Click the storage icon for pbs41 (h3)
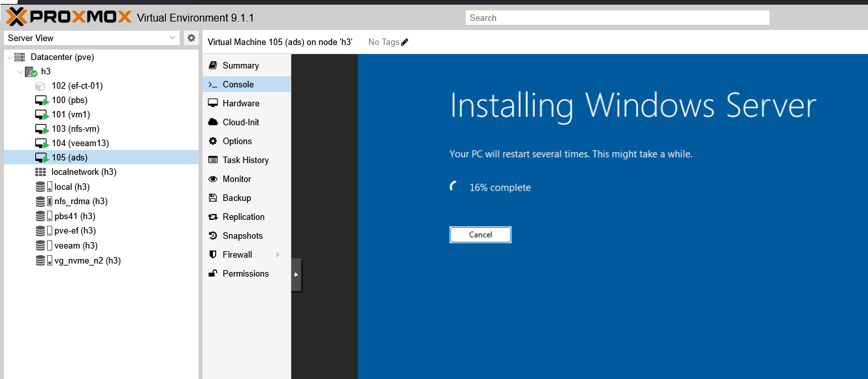This screenshot has width=868, height=379. [x=44, y=217]
